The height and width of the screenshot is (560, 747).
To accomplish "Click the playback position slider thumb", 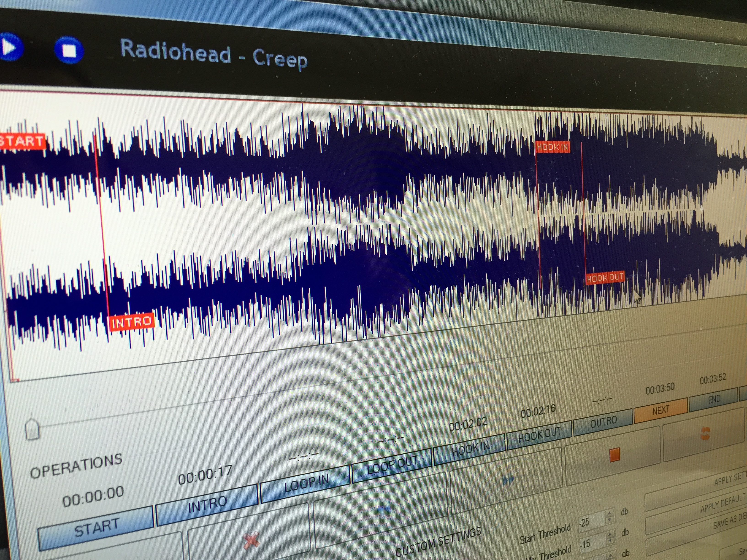I will tap(32, 429).
